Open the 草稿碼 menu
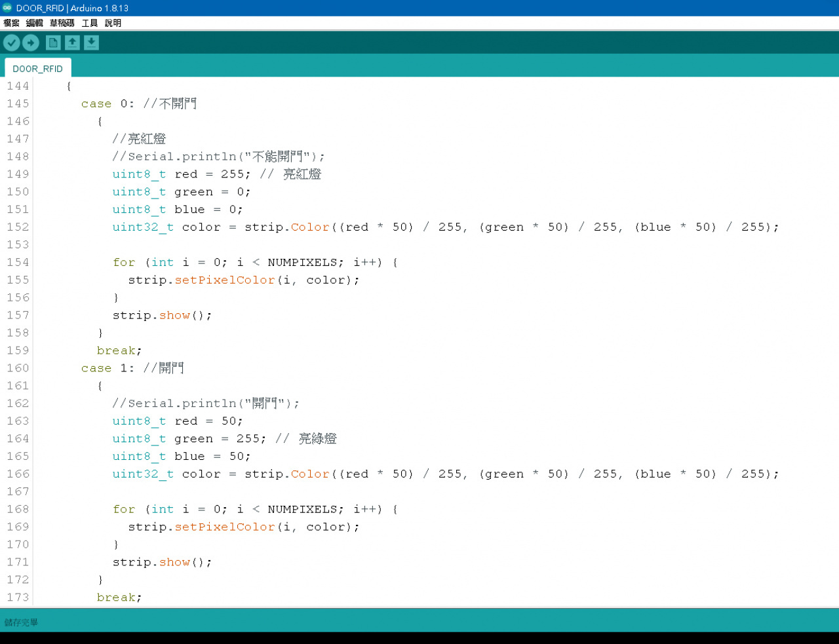Screen dimensions: 839x644 coord(62,23)
